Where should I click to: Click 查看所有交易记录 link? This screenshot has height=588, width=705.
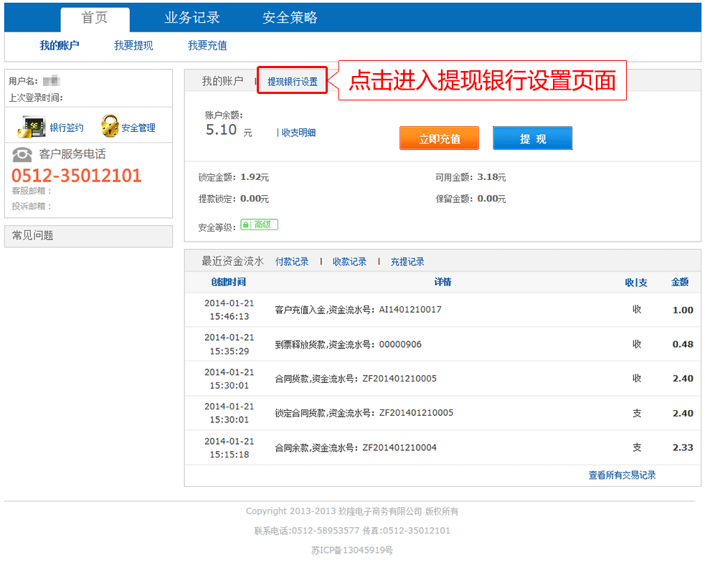click(622, 475)
